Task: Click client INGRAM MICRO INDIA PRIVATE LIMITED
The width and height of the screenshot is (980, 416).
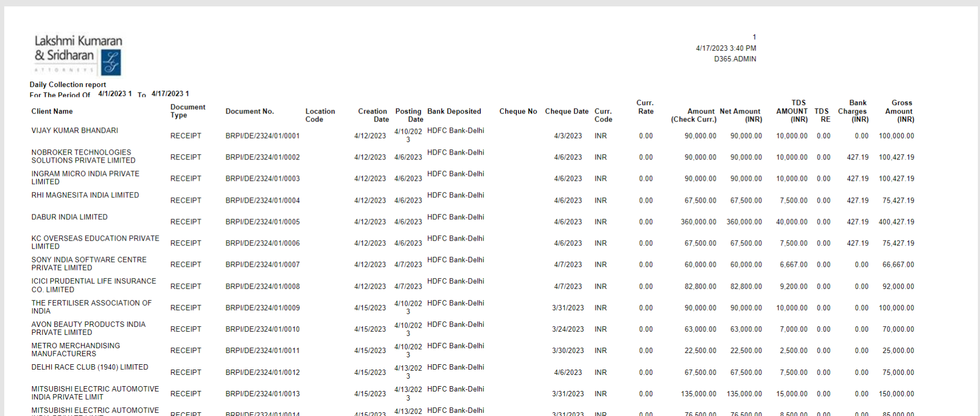Action: (x=85, y=178)
